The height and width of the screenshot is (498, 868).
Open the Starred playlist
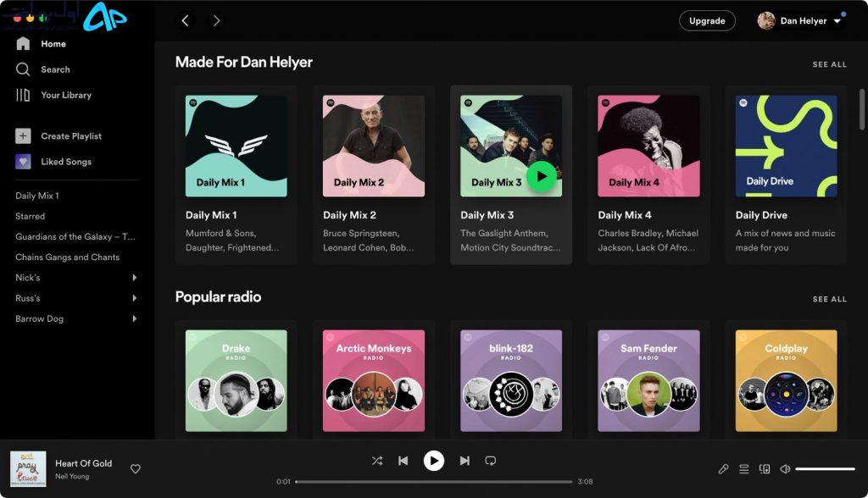[x=30, y=216]
